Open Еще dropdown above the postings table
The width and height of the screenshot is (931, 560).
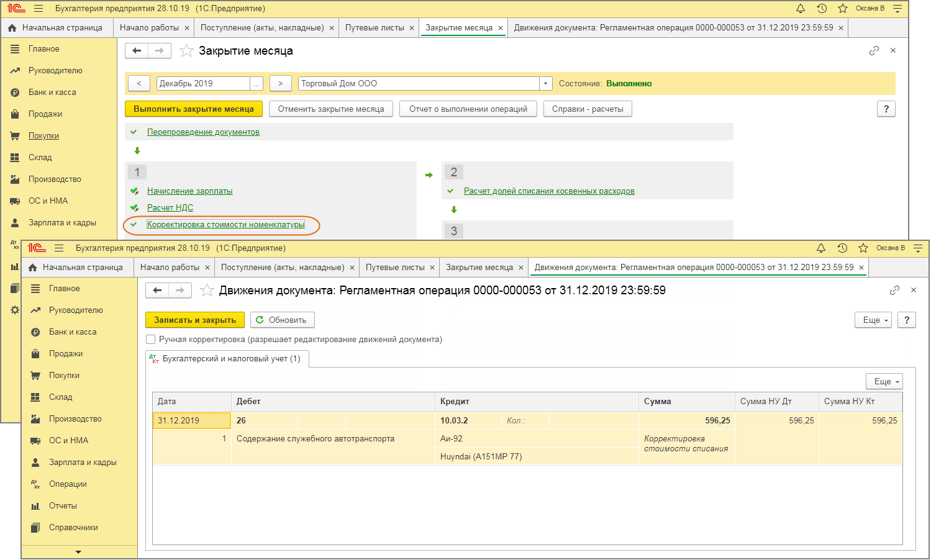[x=884, y=381]
